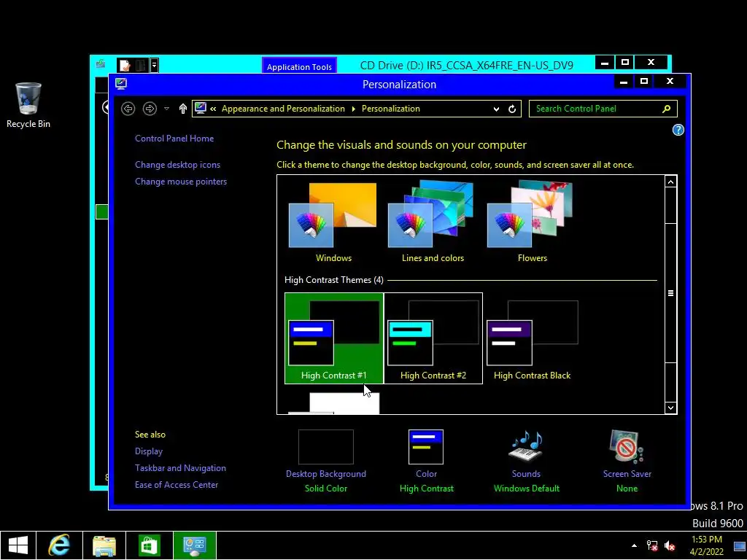Open Windows Store from taskbar
This screenshot has width=747, height=560.
[149, 545]
